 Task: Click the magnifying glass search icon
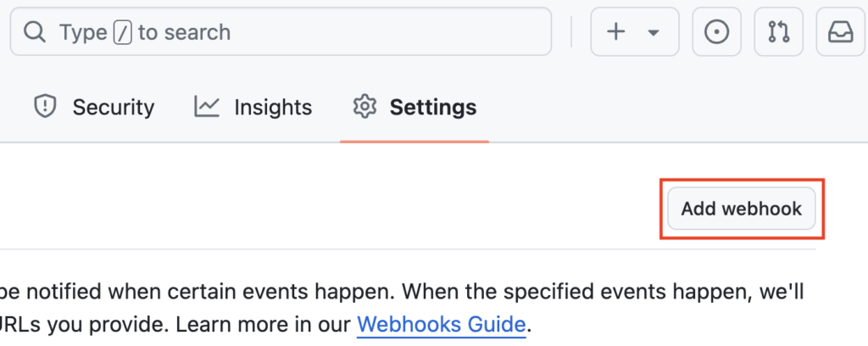click(34, 33)
